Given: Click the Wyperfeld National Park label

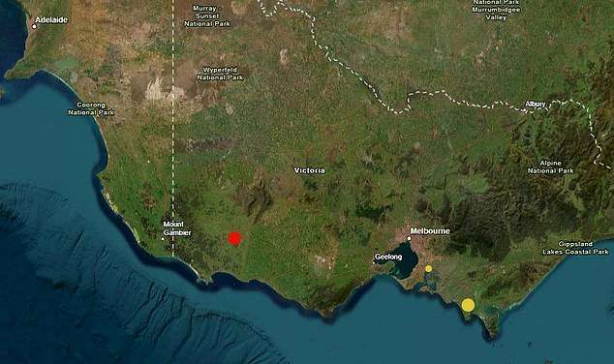Looking at the screenshot, I should click(x=220, y=74).
